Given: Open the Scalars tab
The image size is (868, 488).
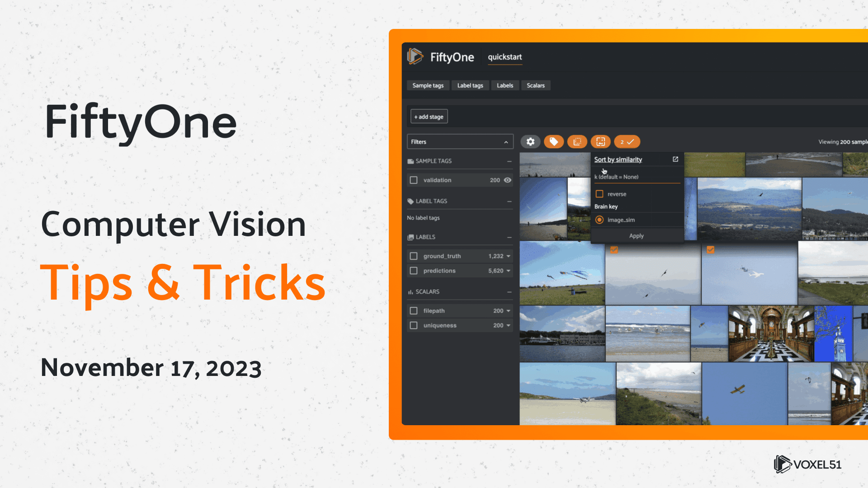Looking at the screenshot, I should [536, 85].
